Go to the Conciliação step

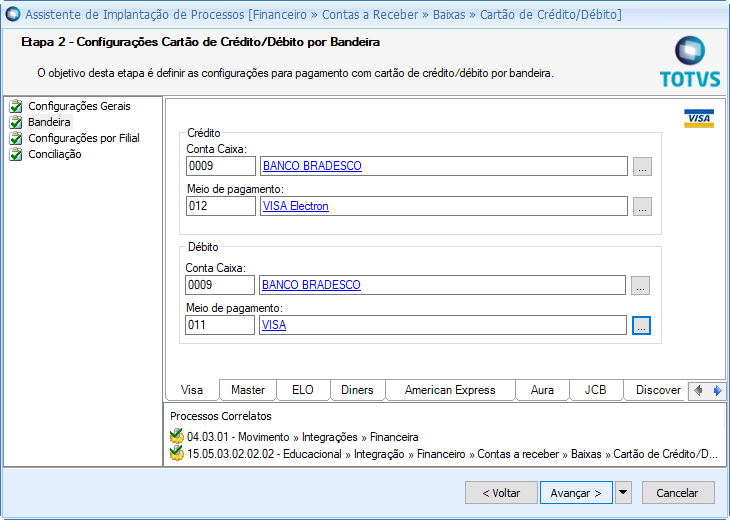[x=54, y=154]
